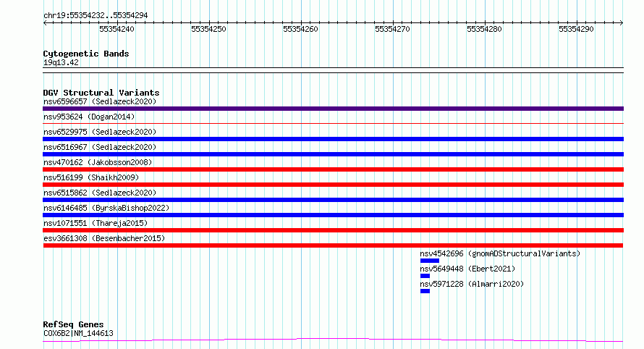Click the nsv516199 (Shaikh2009) label
Viewport: 644px width, 349px height.
(x=91, y=177)
